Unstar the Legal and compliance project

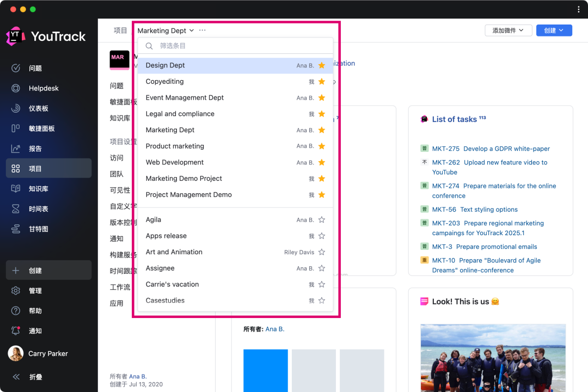[322, 114]
